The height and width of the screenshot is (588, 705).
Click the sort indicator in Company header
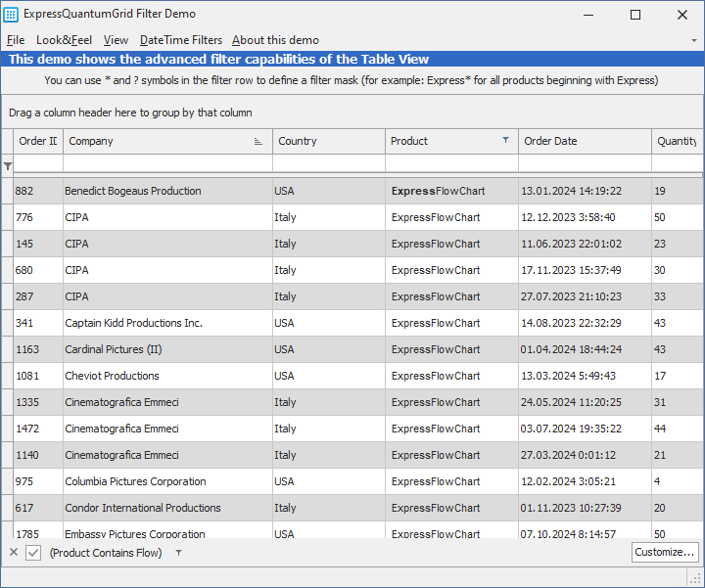click(x=258, y=142)
